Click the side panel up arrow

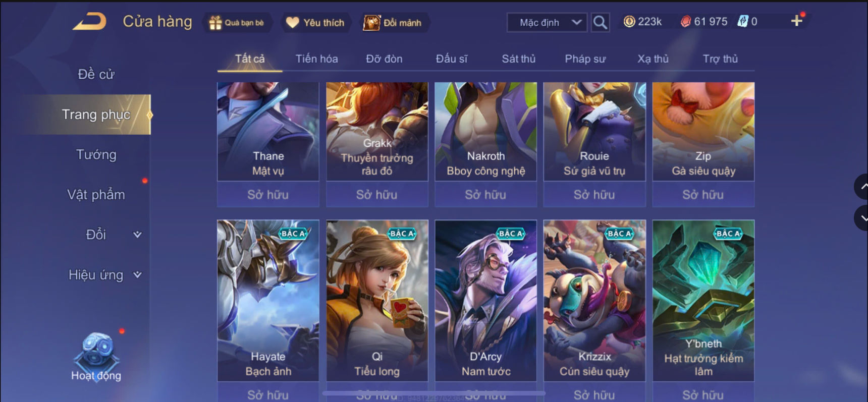tap(862, 187)
